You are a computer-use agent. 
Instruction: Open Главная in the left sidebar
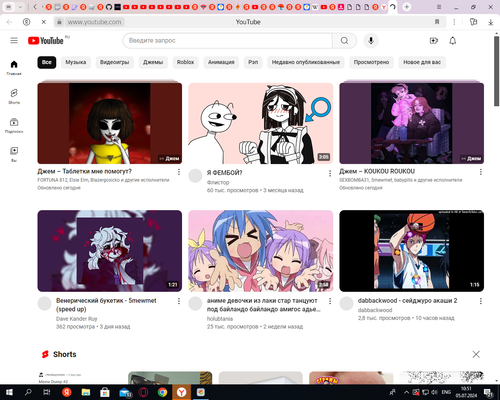pos(14,68)
